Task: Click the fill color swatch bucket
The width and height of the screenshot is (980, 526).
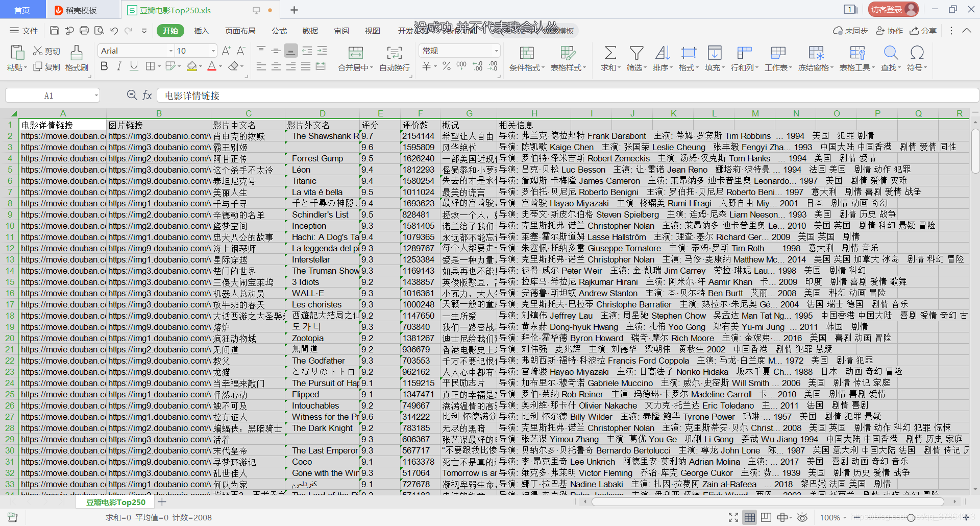Action: (x=192, y=66)
